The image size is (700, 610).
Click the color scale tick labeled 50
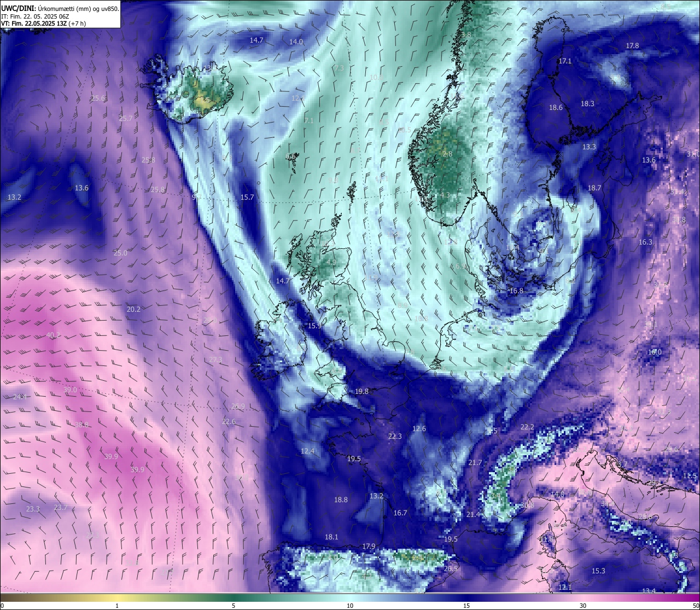click(696, 606)
